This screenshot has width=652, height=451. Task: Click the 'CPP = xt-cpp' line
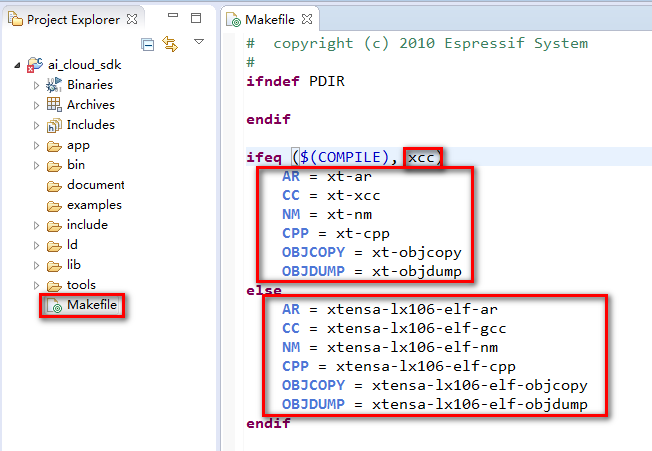point(336,233)
